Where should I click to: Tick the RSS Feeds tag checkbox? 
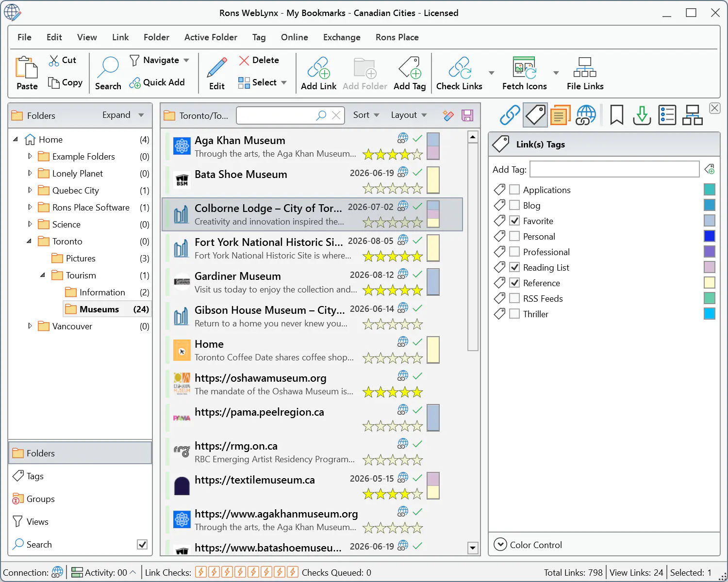pos(514,298)
